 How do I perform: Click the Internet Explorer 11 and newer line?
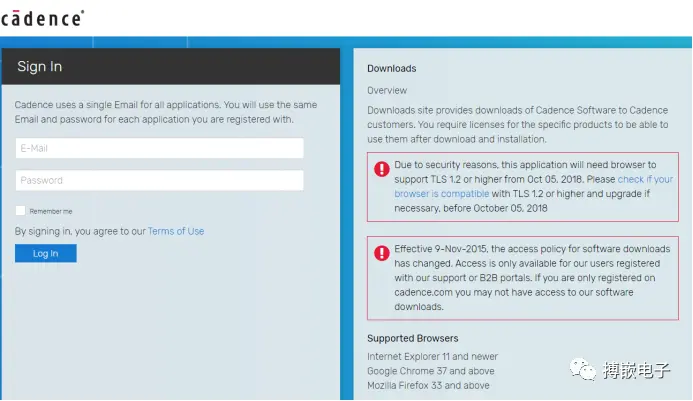[432, 357]
